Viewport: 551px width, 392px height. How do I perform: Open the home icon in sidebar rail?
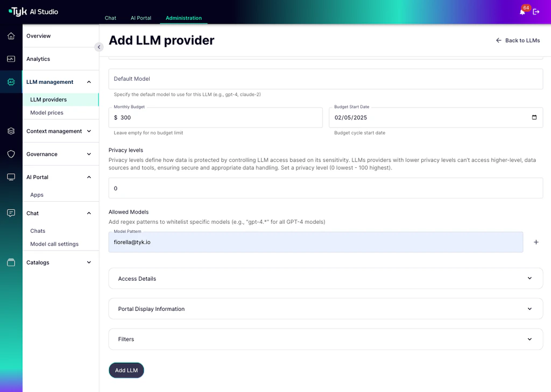pos(11,36)
